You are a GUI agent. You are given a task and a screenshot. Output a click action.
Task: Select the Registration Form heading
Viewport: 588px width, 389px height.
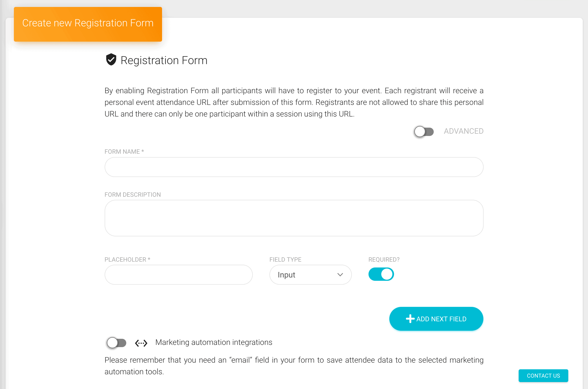click(164, 60)
